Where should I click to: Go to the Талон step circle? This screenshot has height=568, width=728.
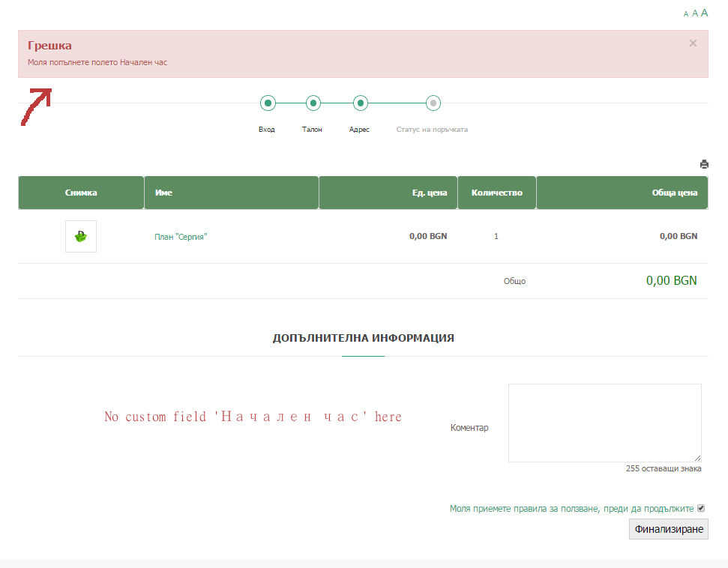[313, 103]
